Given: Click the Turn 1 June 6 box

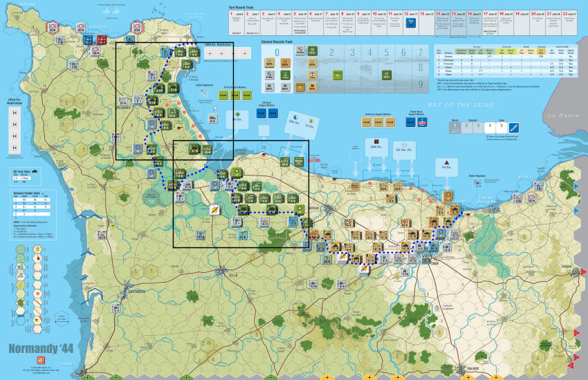Looking at the screenshot, I should (x=237, y=23).
